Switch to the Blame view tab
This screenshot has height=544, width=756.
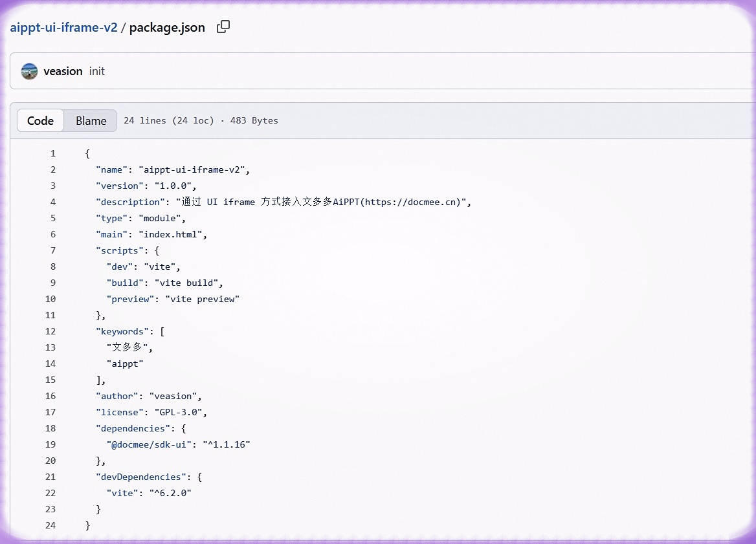91,120
